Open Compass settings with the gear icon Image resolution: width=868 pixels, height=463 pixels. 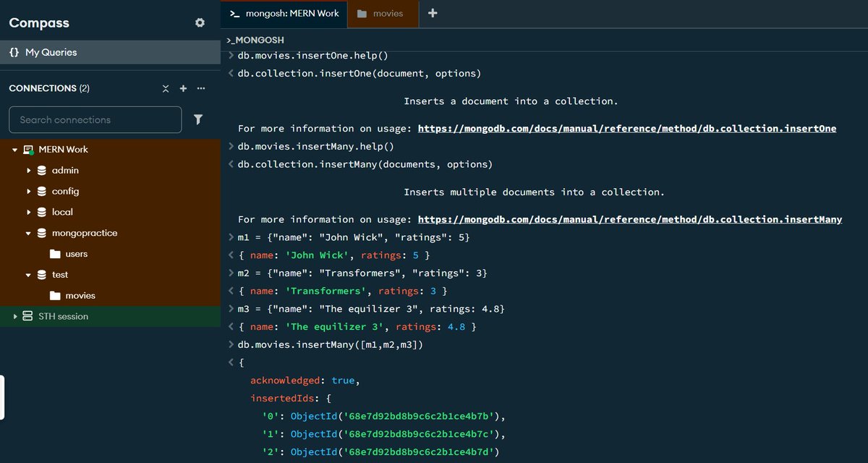tap(200, 22)
